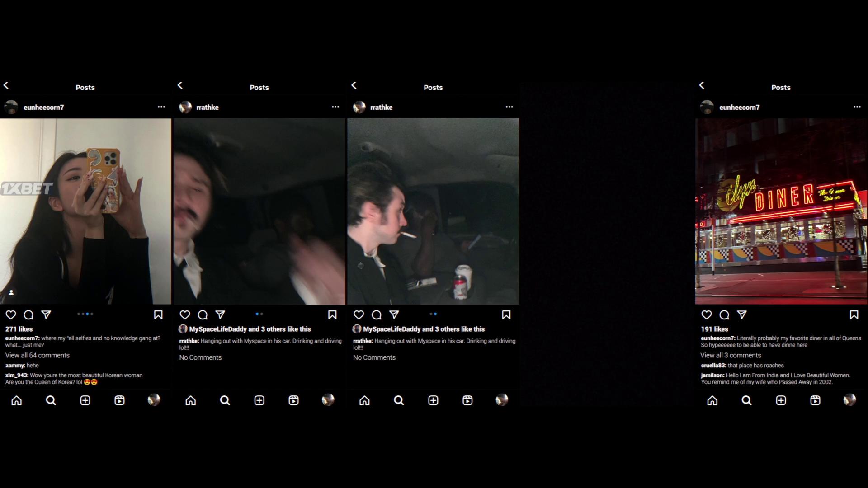The image size is (868, 488).
Task: Open Reels in rightmost panel's bottom bar
Action: click(815, 400)
